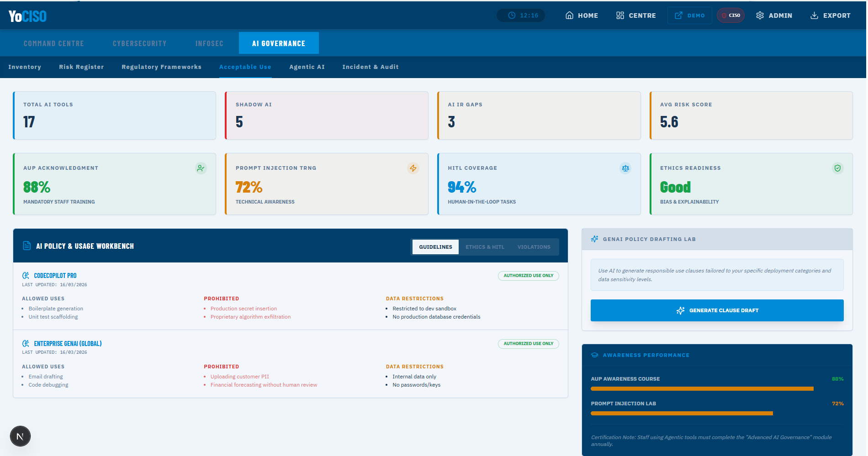Click the Prompt Injection lightning icon
Viewport: 868px width, 456px height.
[413, 168]
